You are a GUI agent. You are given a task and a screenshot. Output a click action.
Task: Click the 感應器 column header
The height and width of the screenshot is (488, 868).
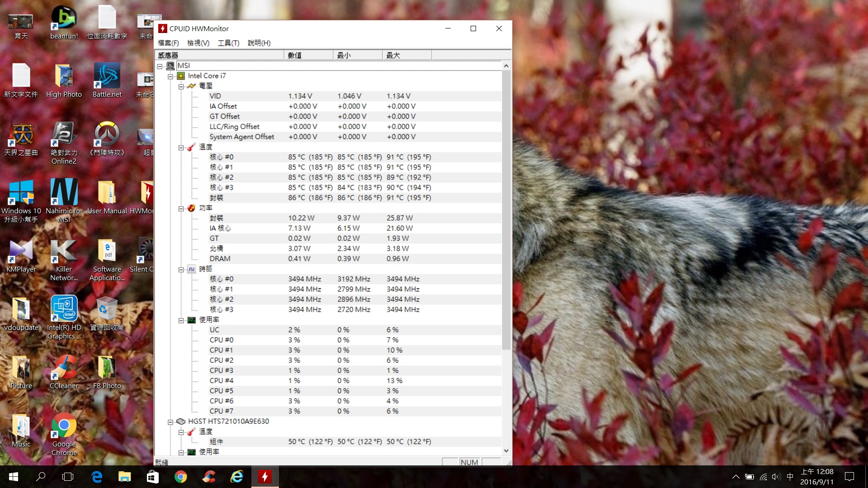219,55
